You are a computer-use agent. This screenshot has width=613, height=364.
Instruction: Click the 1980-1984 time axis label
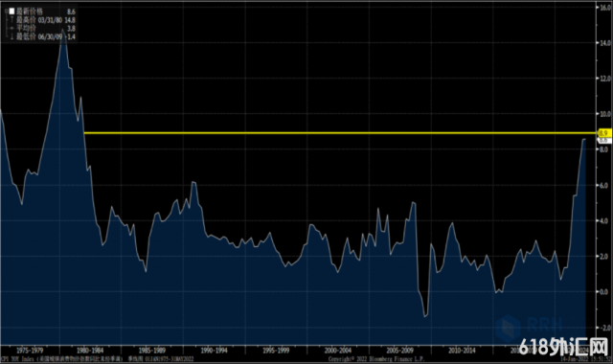click(90, 351)
